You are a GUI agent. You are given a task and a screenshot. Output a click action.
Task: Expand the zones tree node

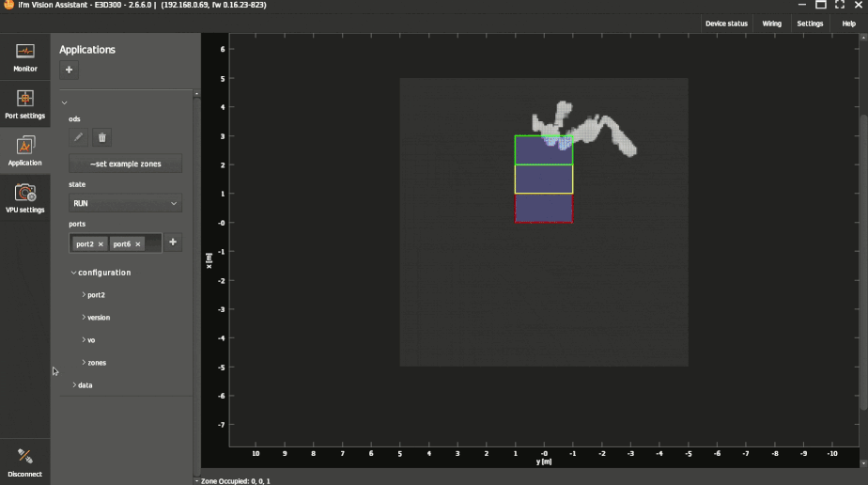click(x=84, y=363)
